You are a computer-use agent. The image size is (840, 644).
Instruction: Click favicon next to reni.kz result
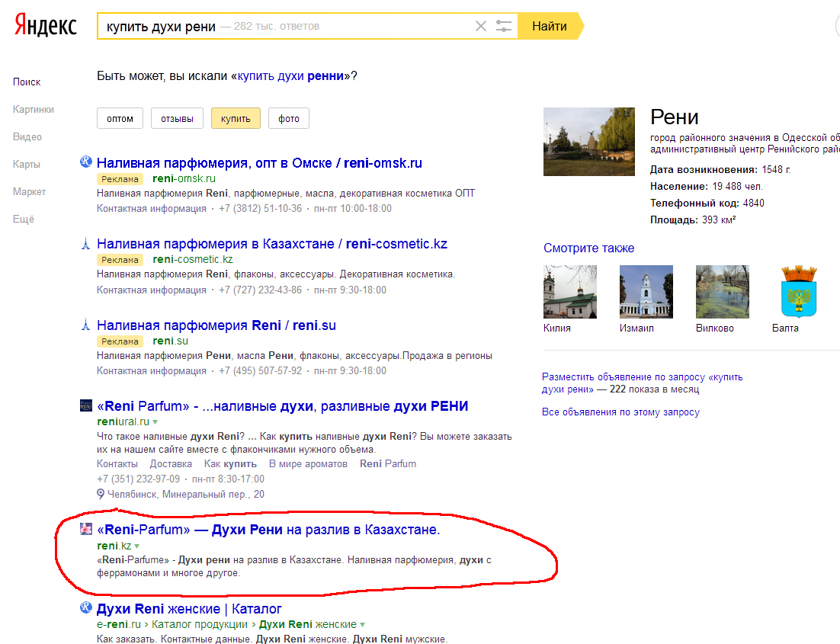(x=85, y=529)
